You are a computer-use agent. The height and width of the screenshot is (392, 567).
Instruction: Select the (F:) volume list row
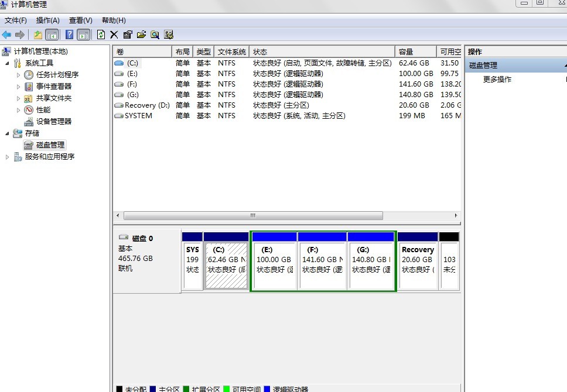click(287, 84)
